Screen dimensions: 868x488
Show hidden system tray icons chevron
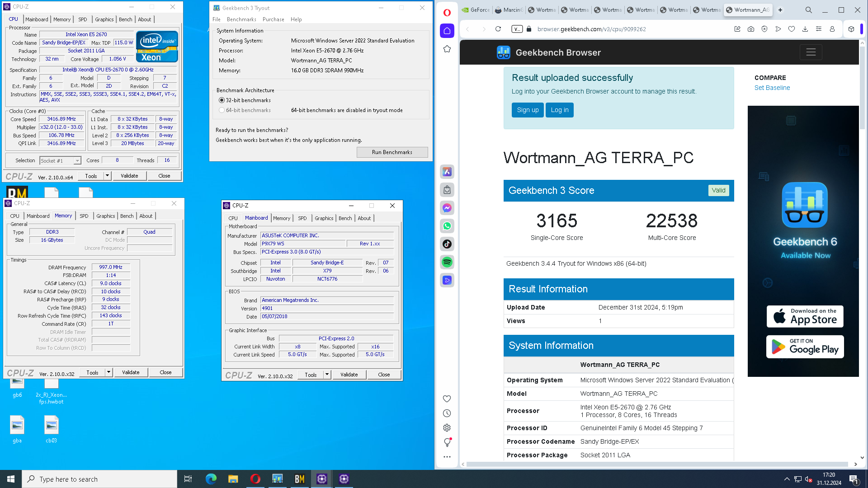(787, 479)
